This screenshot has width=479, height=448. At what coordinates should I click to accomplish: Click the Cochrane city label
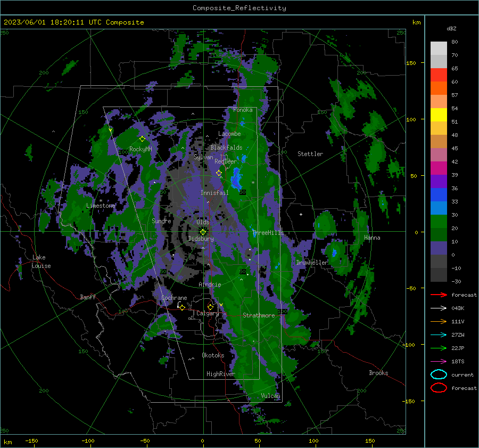coord(174,298)
